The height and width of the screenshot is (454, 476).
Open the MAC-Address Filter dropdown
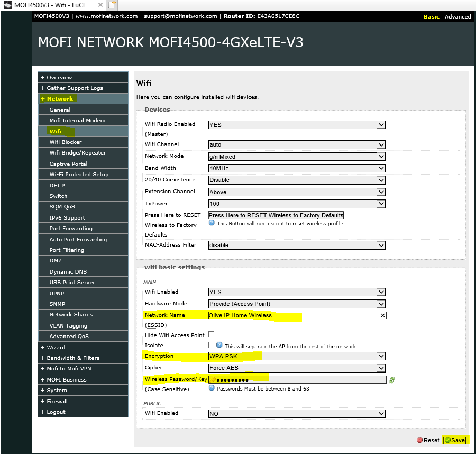point(297,245)
